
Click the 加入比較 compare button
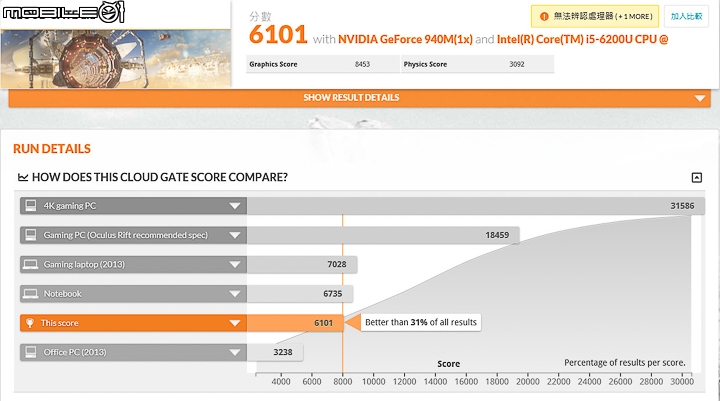pyautogui.click(x=686, y=17)
